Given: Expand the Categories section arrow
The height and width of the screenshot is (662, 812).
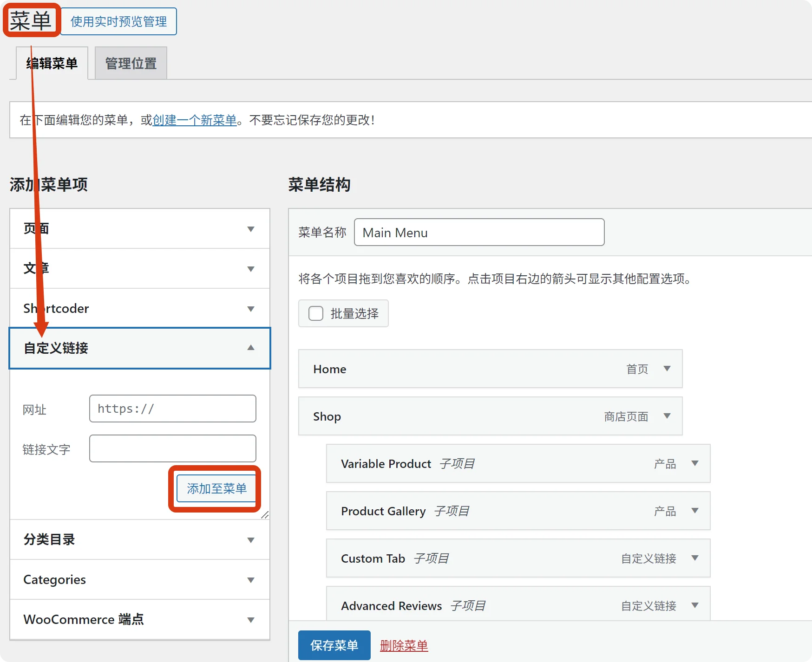Looking at the screenshot, I should [x=251, y=580].
